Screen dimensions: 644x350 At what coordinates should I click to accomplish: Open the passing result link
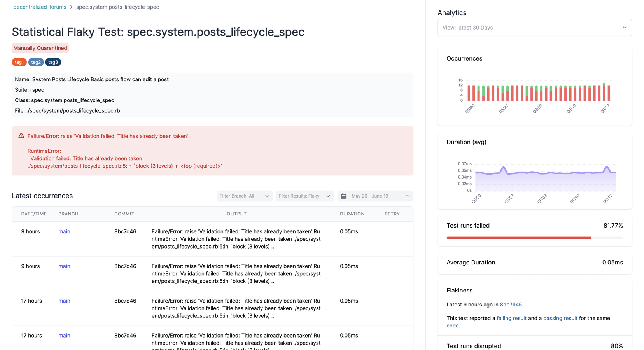(560, 318)
